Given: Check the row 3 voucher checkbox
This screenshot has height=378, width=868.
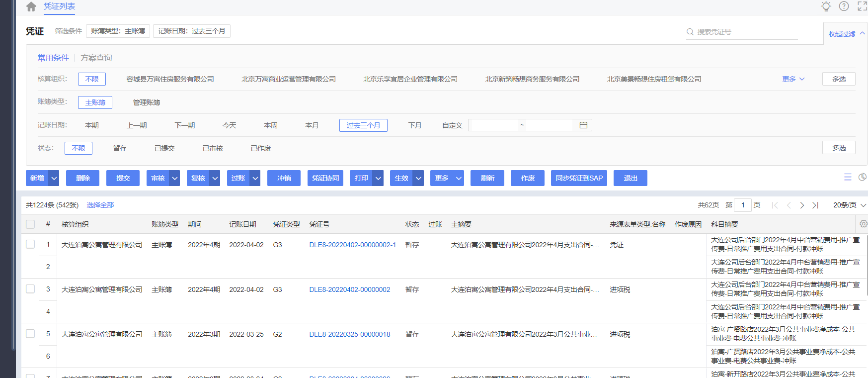Looking at the screenshot, I should click(x=30, y=289).
